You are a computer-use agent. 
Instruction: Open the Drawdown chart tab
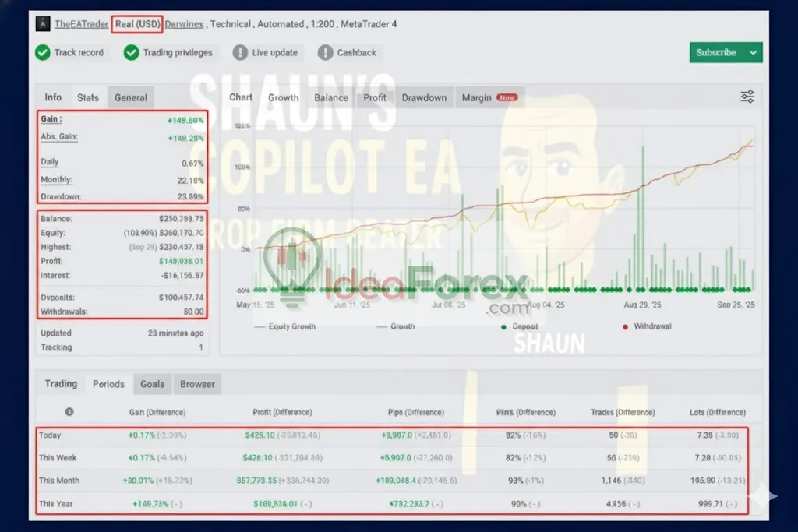point(424,97)
